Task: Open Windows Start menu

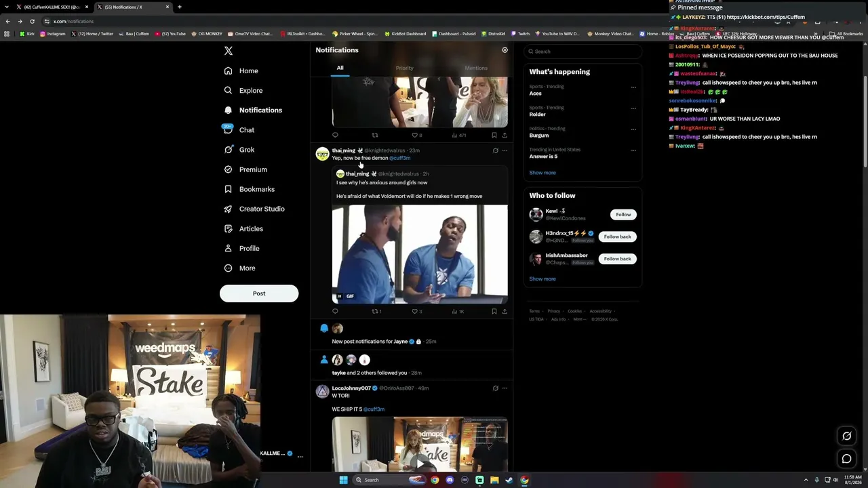Action: (343, 480)
